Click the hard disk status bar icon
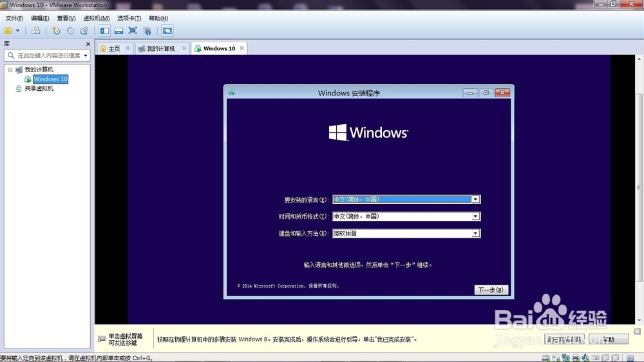This screenshot has width=644, height=362. (x=546, y=358)
